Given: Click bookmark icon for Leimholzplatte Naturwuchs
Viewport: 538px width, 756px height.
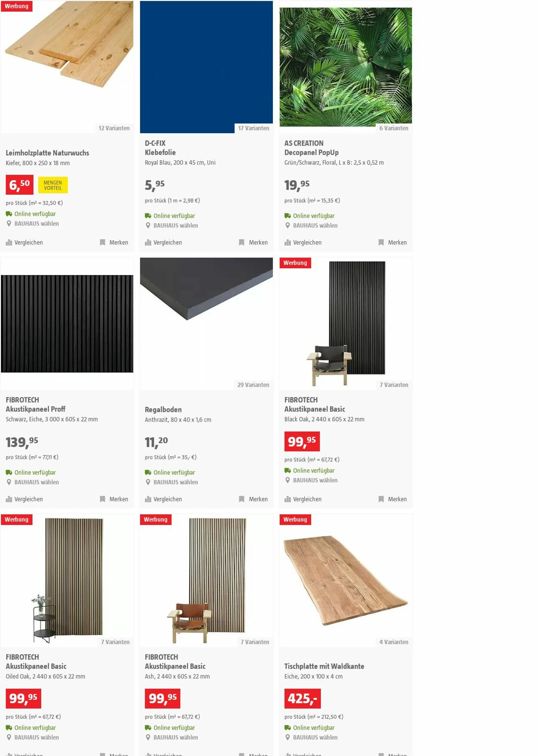Looking at the screenshot, I should [102, 243].
